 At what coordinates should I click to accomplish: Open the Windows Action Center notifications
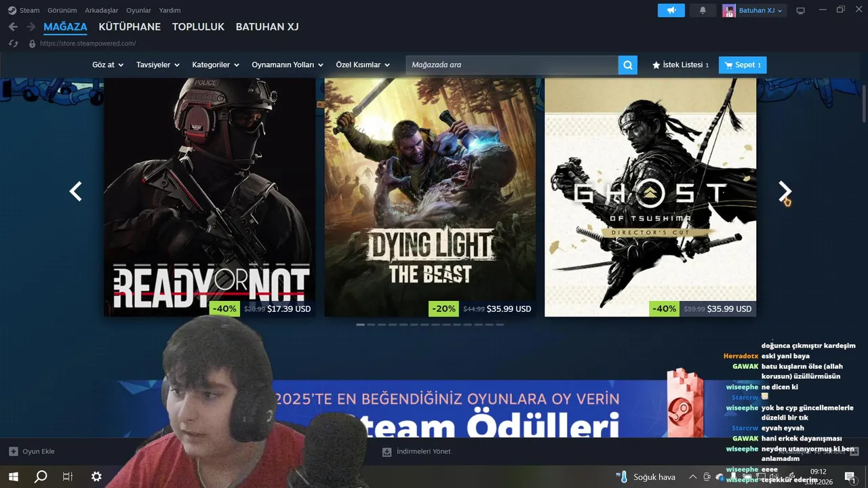850,477
